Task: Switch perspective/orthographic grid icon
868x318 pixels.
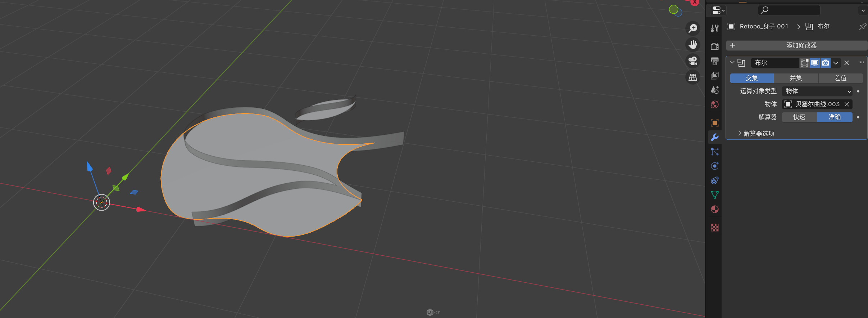Action: tap(693, 77)
